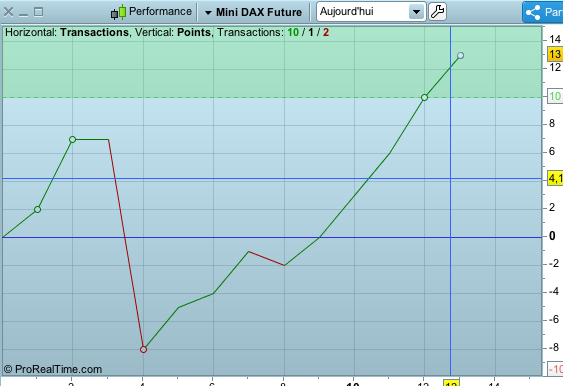Click the Performance label in toolbar
Screen dimensions: 563x386
(x=160, y=11)
